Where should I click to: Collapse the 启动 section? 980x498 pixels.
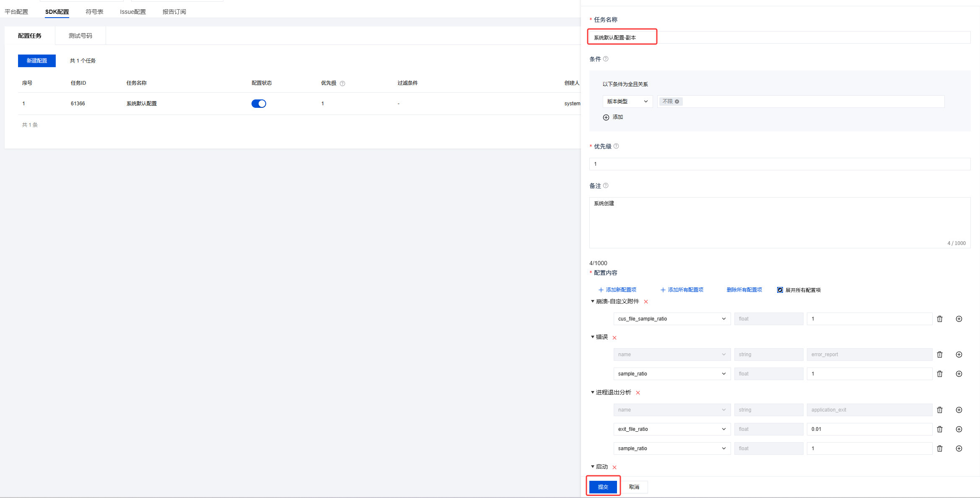coord(593,467)
